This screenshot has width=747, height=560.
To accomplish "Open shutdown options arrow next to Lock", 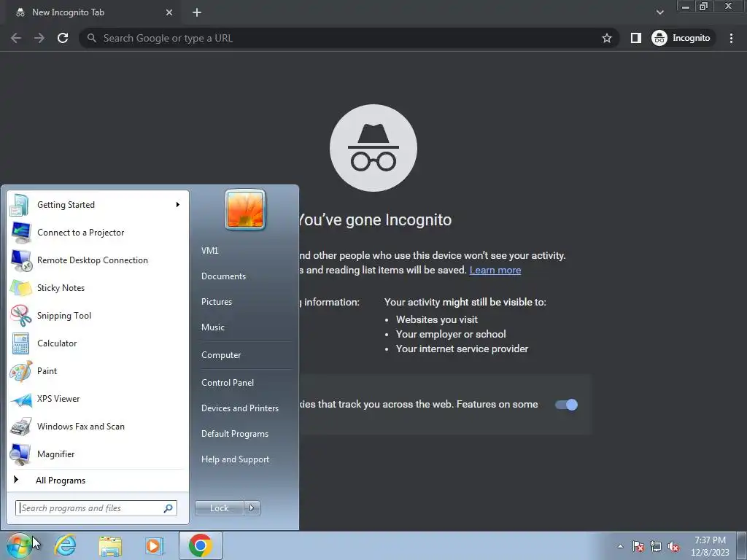I will coord(252,508).
